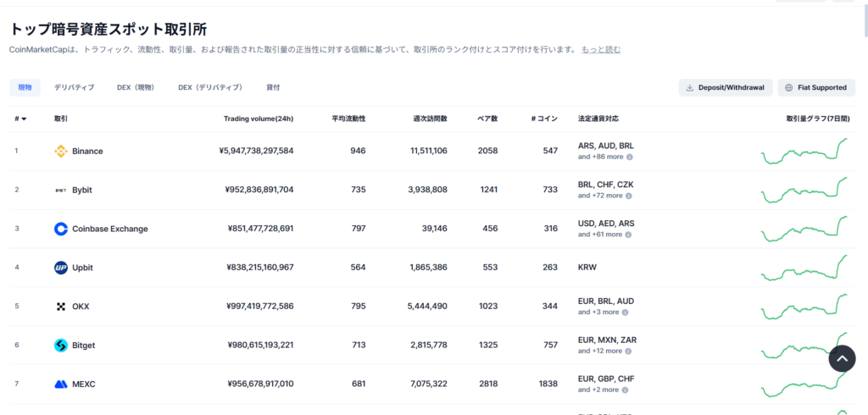
Task: Click the Binance 7-day volume chart
Action: 804,151
